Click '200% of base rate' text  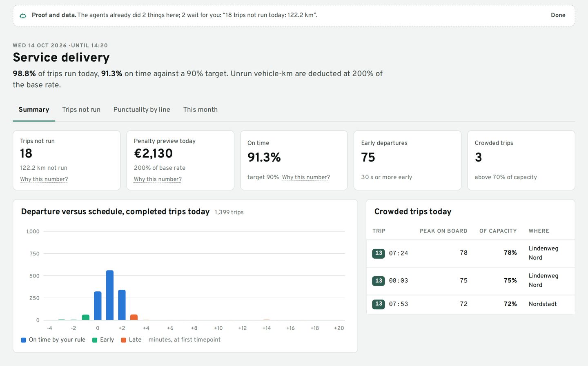click(160, 168)
